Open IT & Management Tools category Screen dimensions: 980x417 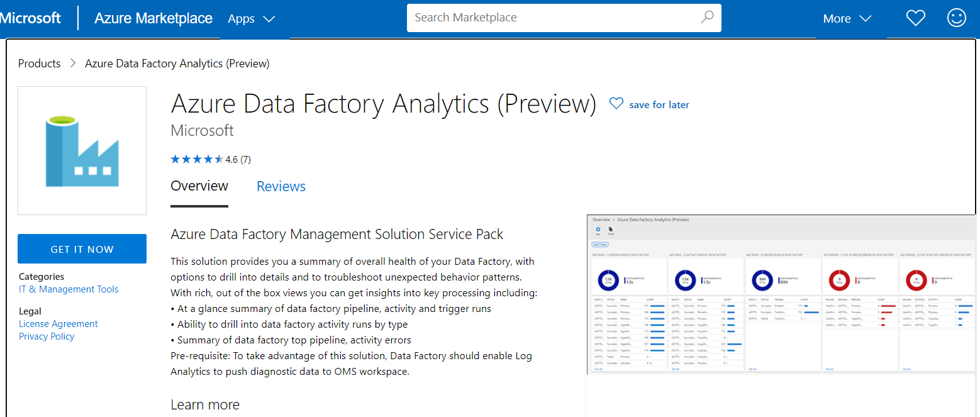pos(69,289)
